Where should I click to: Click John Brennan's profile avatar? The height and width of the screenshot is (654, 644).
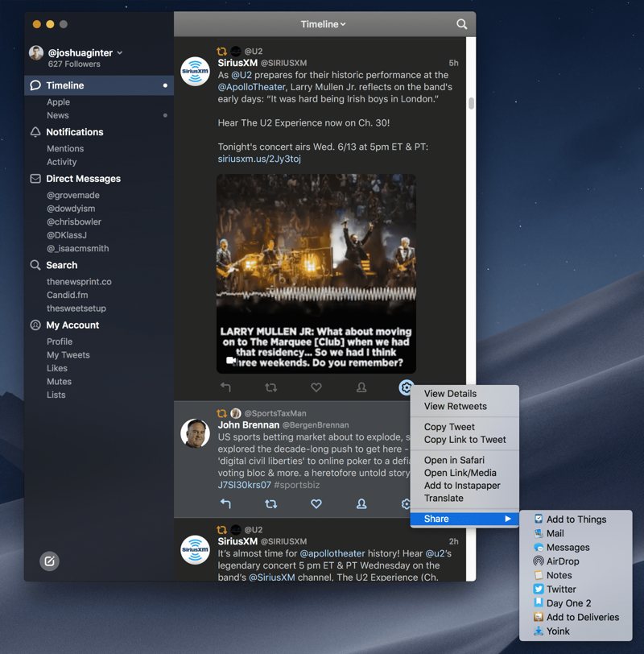coord(195,433)
